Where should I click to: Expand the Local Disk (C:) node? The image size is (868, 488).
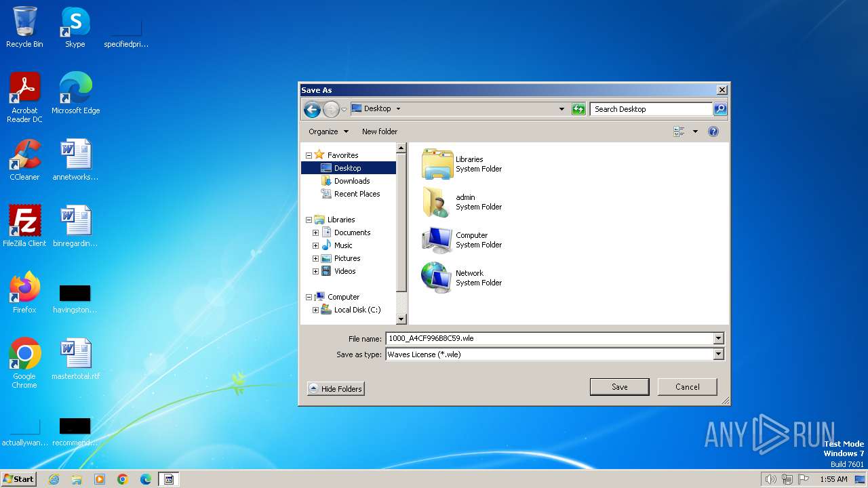[x=315, y=310]
